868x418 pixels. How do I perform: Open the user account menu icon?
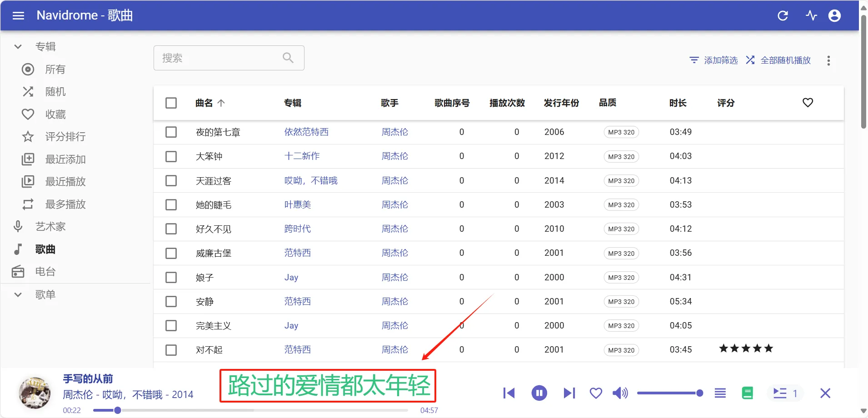tap(834, 16)
